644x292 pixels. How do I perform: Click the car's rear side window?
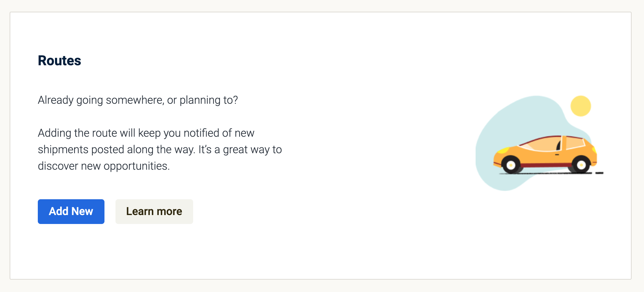point(575,142)
